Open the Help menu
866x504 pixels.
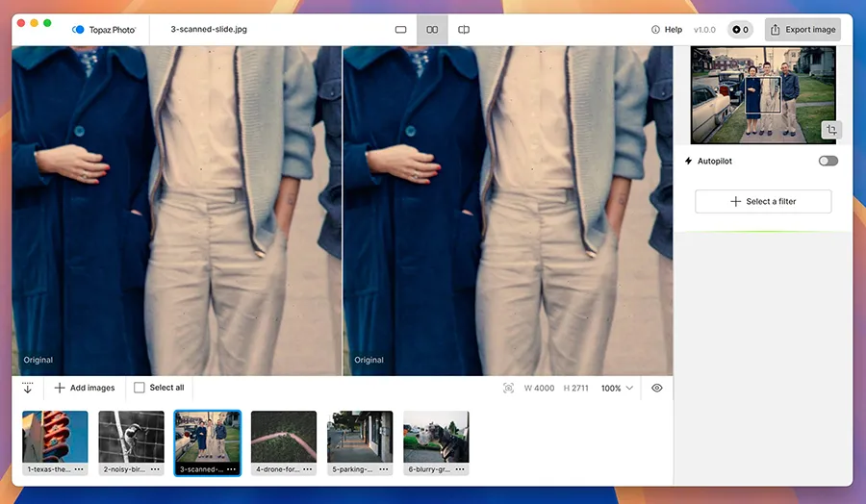click(667, 30)
